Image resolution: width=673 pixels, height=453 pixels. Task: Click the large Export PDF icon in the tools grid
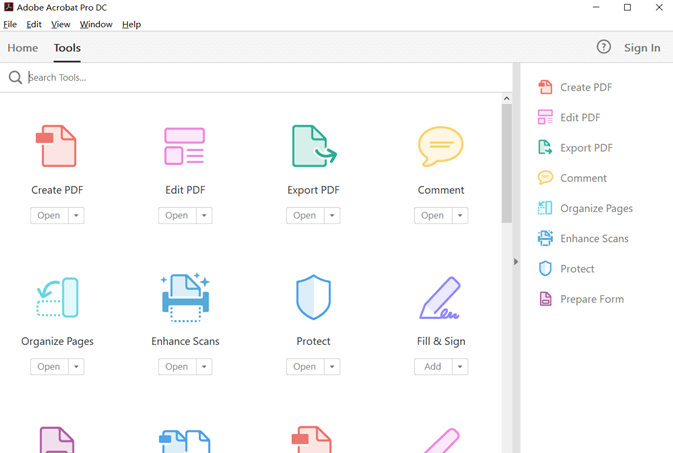[x=314, y=146]
